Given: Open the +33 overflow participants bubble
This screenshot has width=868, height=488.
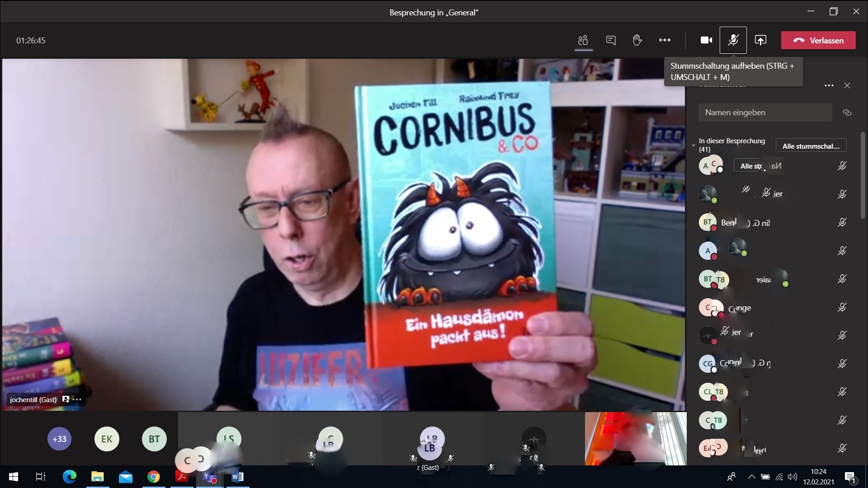Looking at the screenshot, I should (60, 439).
